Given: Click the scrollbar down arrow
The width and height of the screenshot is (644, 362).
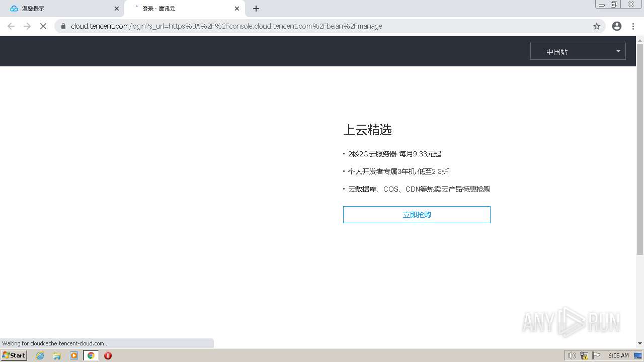Looking at the screenshot, I should click(x=640, y=343).
